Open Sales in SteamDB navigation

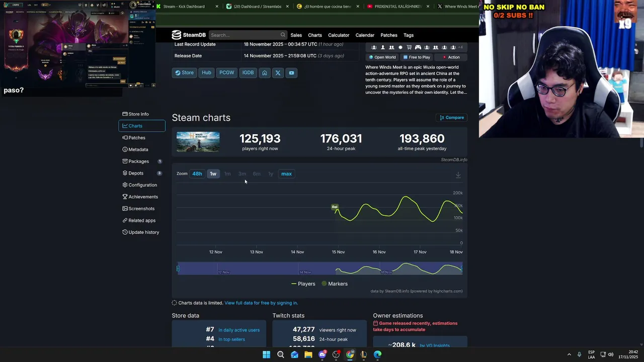[296, 35]
